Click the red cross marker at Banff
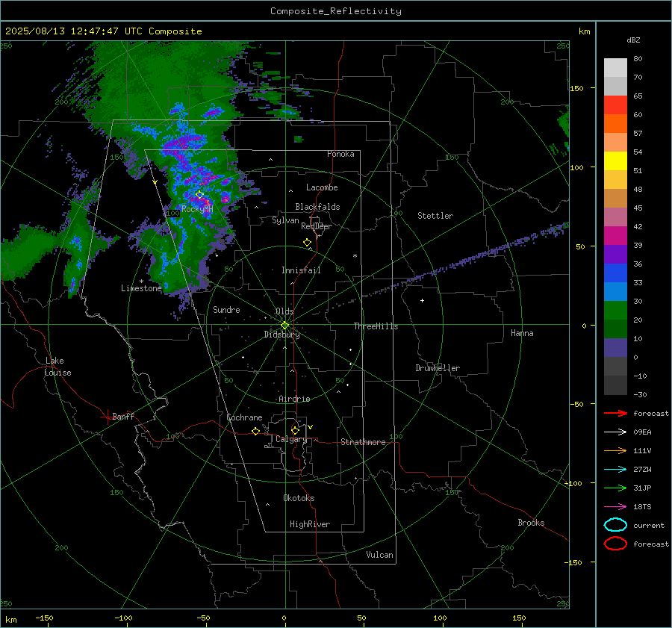Image resolution: width=672 pixels, height=628 pixels. pos(107,417)
